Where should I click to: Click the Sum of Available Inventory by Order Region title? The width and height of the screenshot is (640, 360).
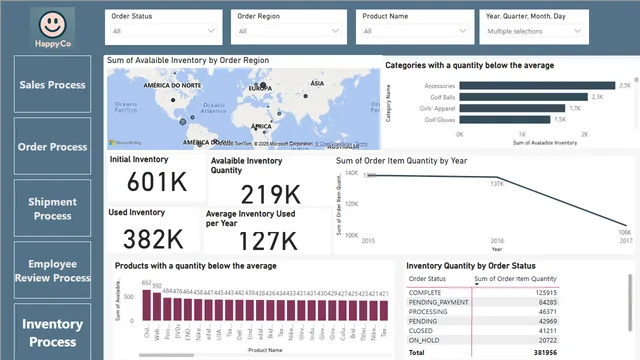[188, 60]
